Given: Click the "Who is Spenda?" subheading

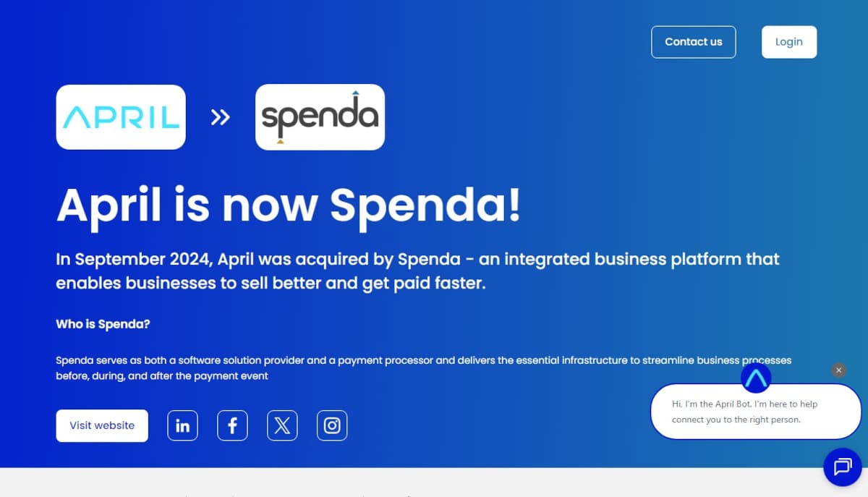Looking at the screenshot, I should click(x=103, y=324).
